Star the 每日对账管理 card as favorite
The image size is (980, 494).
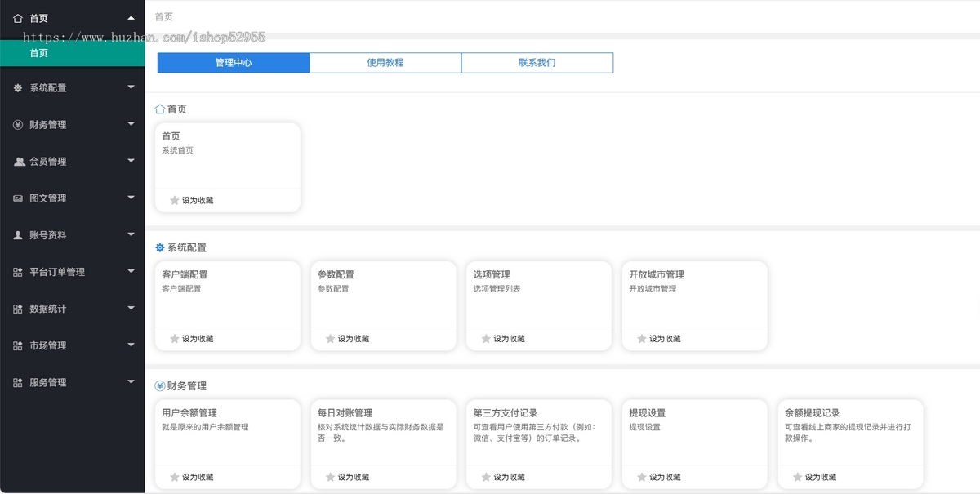point(330,477)
